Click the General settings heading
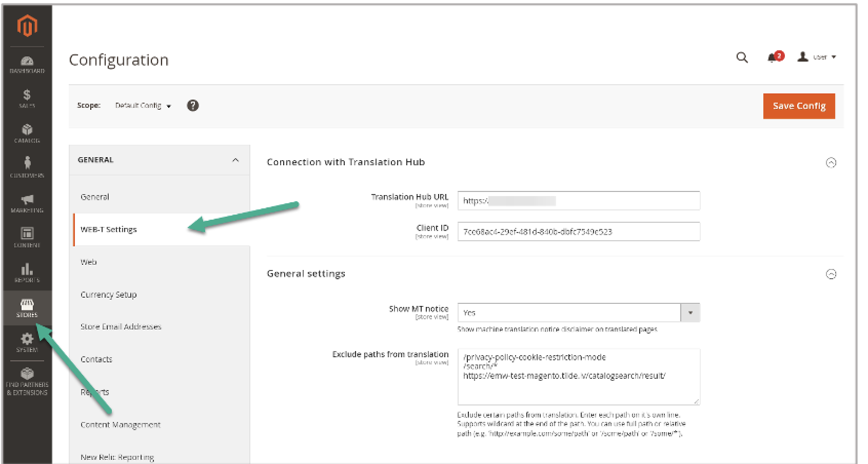The height and width of the screenshot is (464, 868). tap(306, 274)
